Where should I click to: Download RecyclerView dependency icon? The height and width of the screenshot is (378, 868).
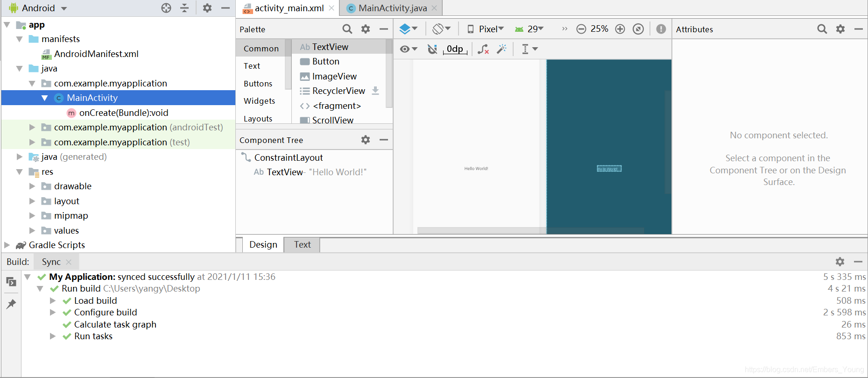pos(375,91)
